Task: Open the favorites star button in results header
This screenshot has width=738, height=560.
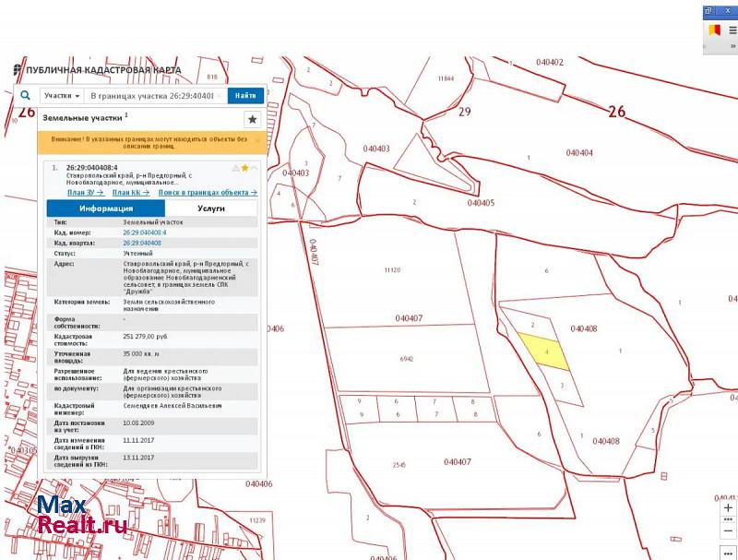Action: click(251, 119)
